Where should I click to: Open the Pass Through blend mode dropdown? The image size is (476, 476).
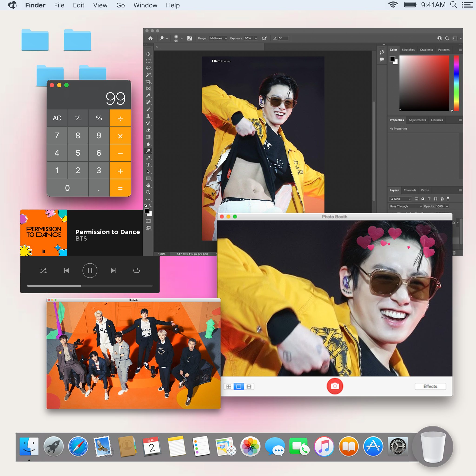pyautogui.click(x=405, y=206)
